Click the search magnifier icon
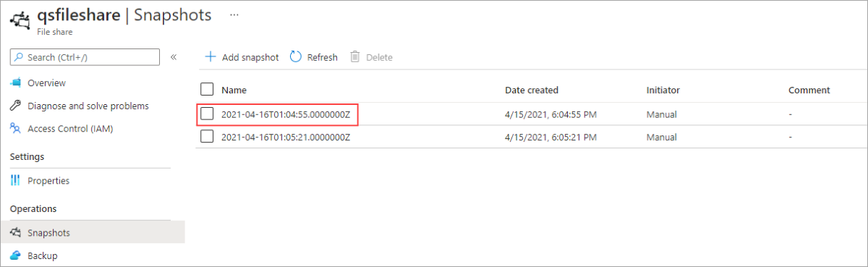 [19, 57]
